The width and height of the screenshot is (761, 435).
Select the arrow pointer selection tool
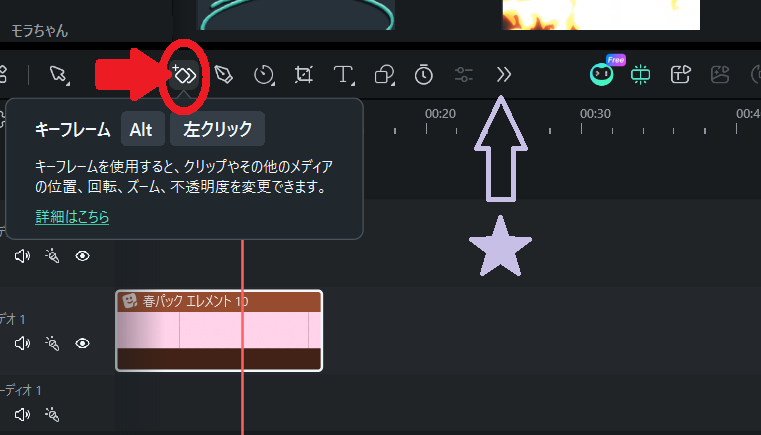coord(57,74)
